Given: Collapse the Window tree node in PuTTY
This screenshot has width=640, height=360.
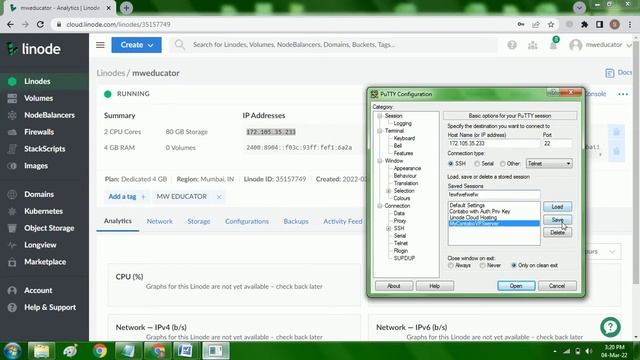Looking at the screenshot, I should point(380,161).
